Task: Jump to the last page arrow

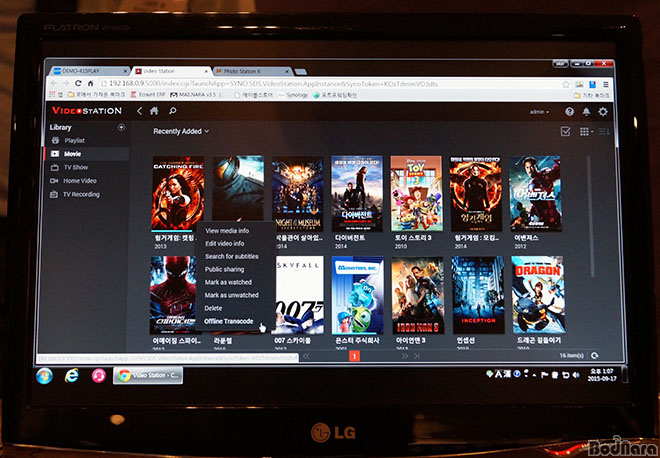Action: [x=417, y=356]
